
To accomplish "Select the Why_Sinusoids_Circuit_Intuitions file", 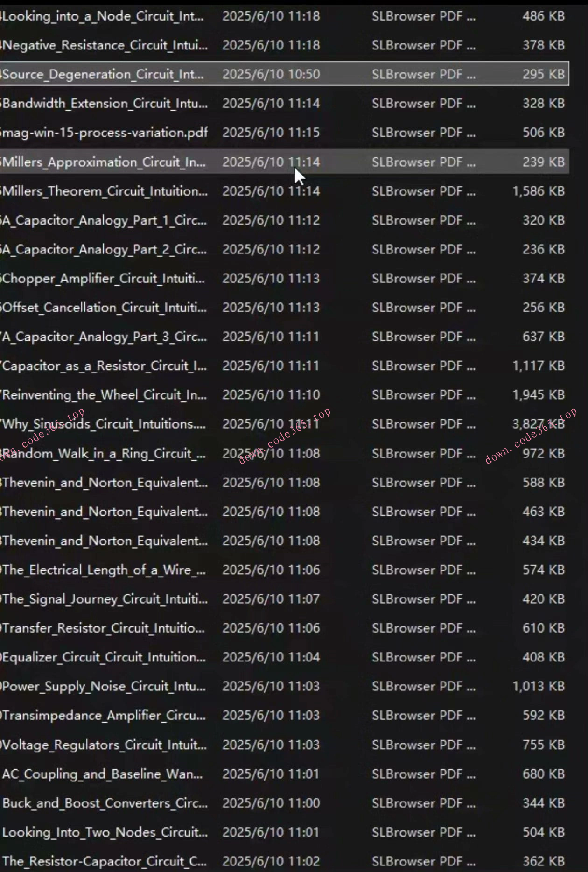I will tap(104, 424).
